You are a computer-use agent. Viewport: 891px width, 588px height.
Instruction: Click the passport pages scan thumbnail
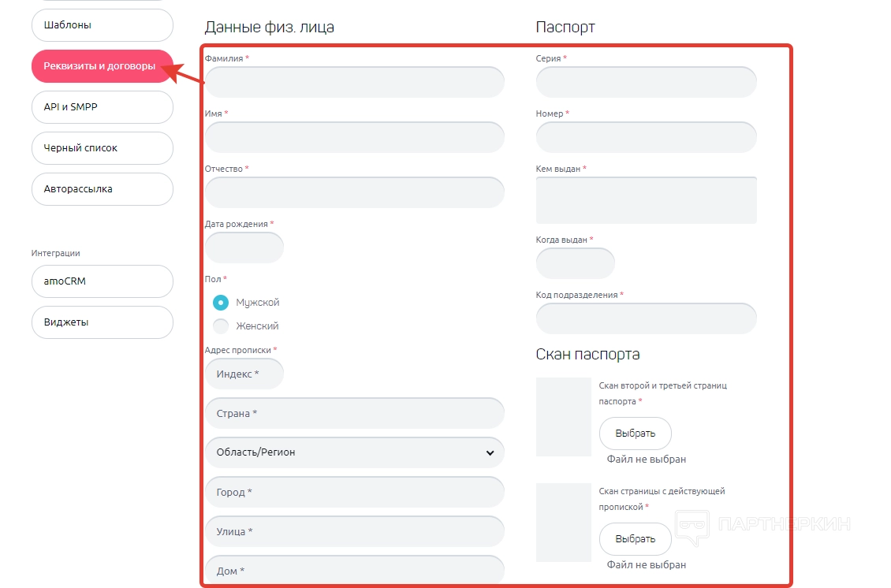tap(563, 417)
